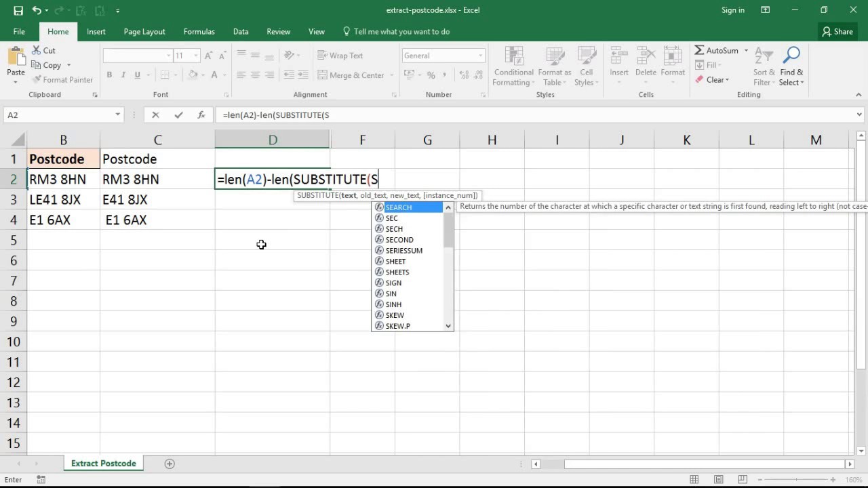868x488 pixels.
Task: Select SEARCH in the function autocomplete list
Action: pos(408,207)
